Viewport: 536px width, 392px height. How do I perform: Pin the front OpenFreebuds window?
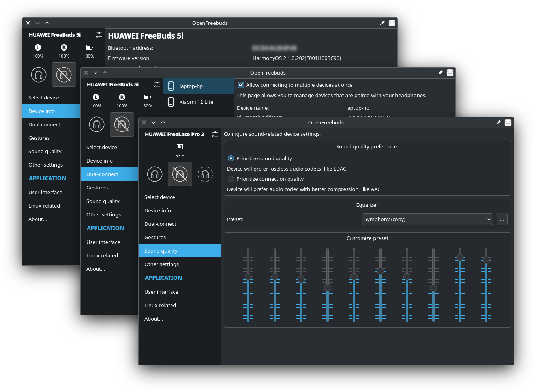point(499,122)
